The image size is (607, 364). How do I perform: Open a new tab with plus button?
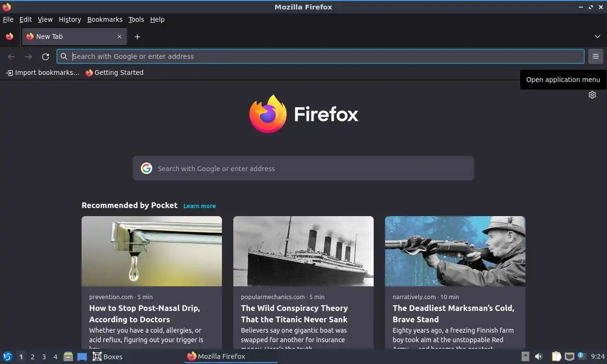(137, 36)
